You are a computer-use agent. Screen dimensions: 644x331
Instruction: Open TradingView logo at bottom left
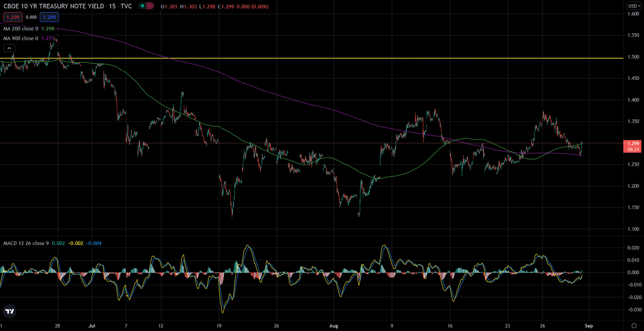tap(10, 311)
